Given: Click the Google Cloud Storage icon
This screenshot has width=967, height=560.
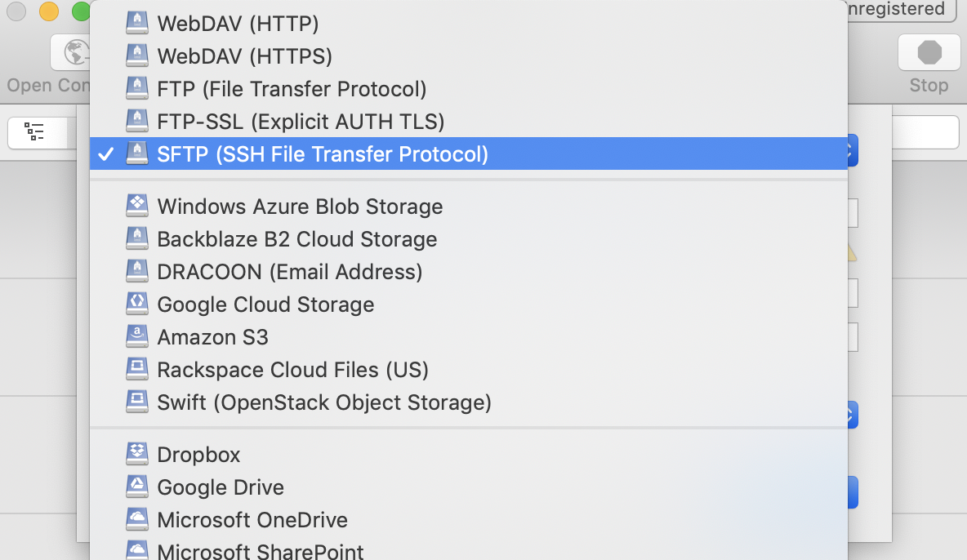Looking at the screenshot, I should 137,304.
